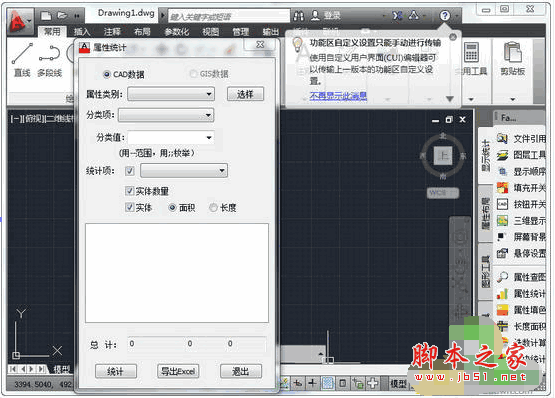
Task: Open the help icon dropdown arrow
Action: point(457,16)
